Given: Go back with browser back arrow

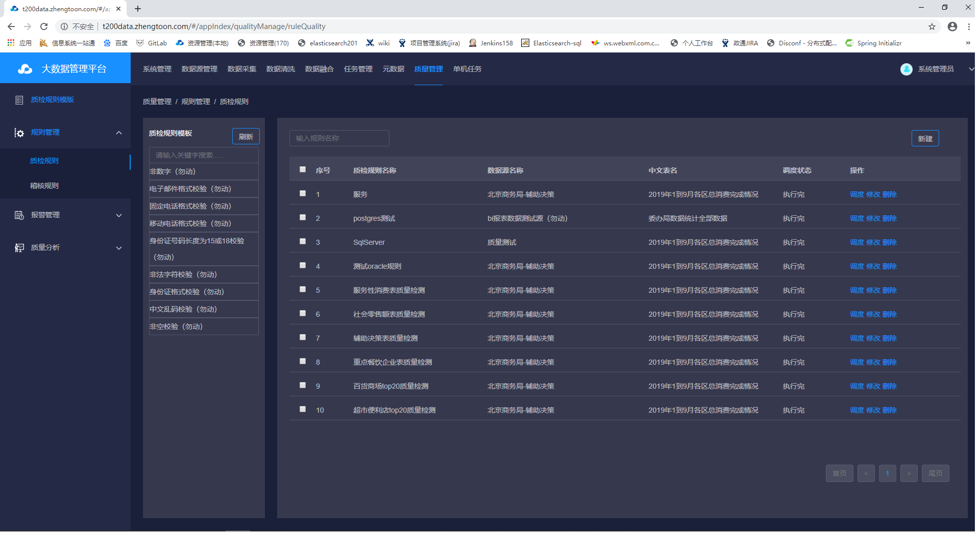Looking at the screenshot, I should (x=11, y=27).
